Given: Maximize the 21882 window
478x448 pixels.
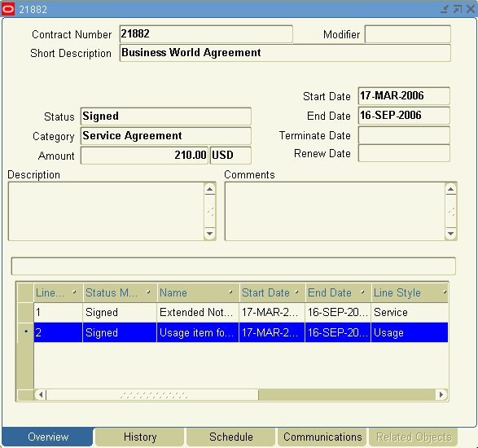Looking at the screenshot, I should pos(458,9).
